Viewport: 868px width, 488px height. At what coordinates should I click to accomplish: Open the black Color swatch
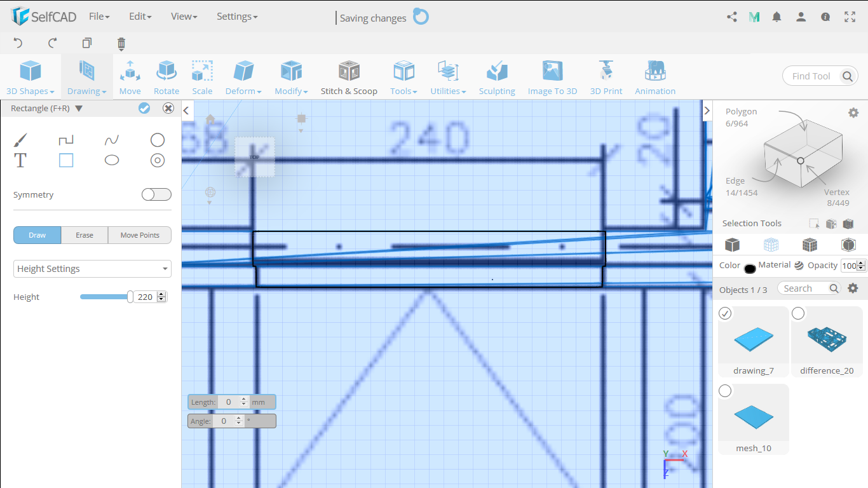(750, 268)
